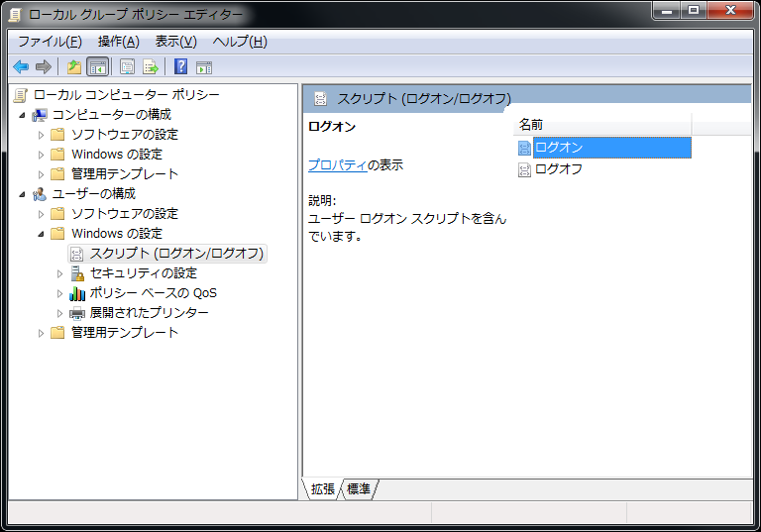This screenshot has width=761, height=532.
Task: Switch to the 拡張 tab
Action: point(323,488)
